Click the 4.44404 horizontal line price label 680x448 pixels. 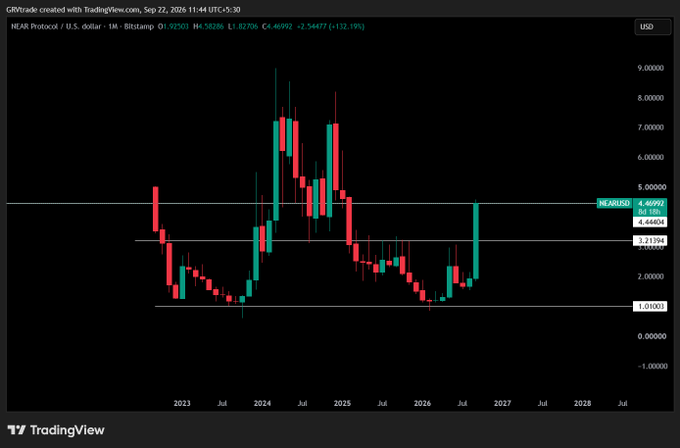click(650, 222)
